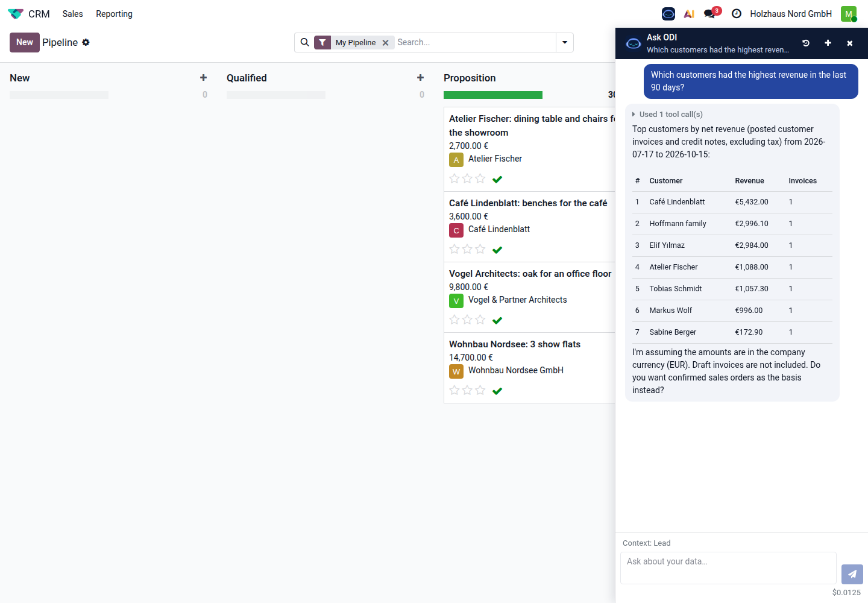Open the Reporting menu
This screenshot has height=603, width=868.
pyautogui.click(x=114, y=14)
